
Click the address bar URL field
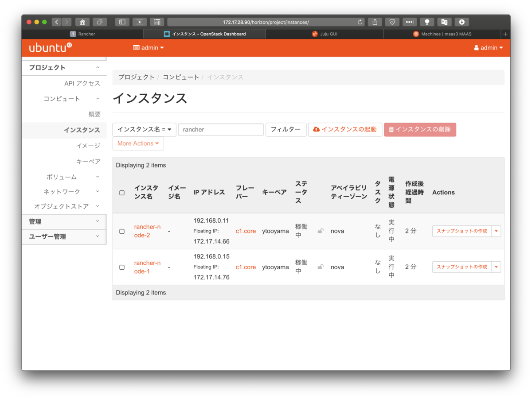[x=266, y=22]
